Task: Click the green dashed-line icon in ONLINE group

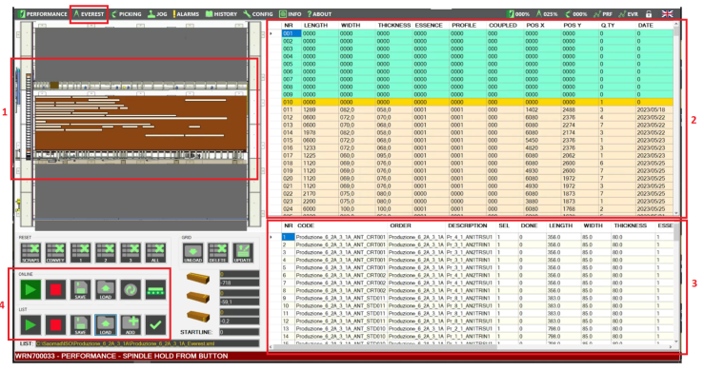Action: pyautogui.click(x=155, y=290)
